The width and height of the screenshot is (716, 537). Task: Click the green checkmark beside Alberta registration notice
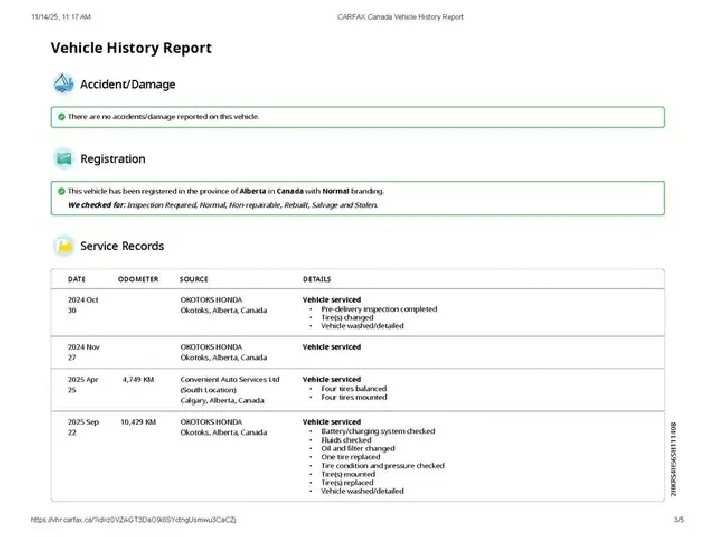(x=61, y=190)
